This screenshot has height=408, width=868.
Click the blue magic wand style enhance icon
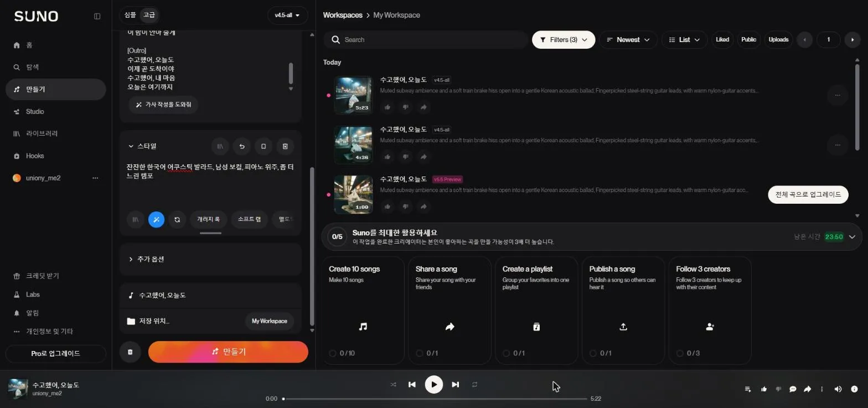point(156,219)
